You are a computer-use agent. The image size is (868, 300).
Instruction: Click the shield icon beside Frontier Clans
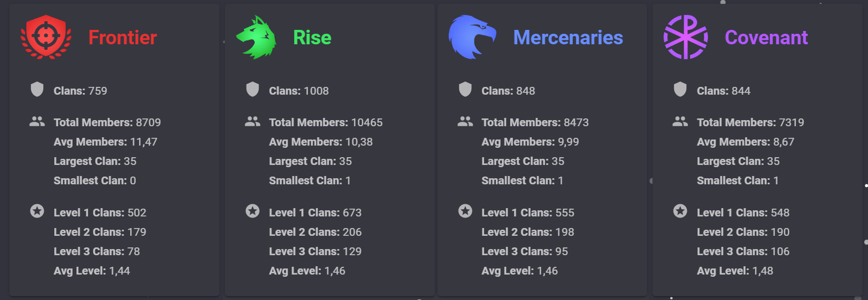pos(37,90)
